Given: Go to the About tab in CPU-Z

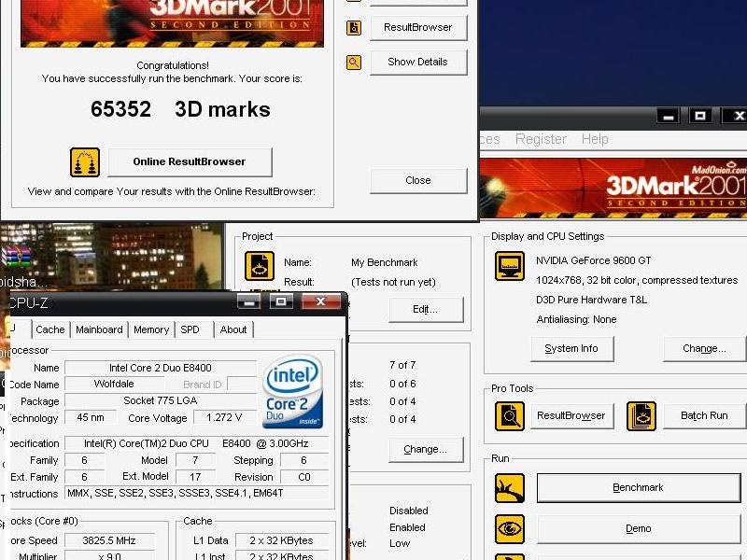Looking at the screenshot, I should pos(233,329).
